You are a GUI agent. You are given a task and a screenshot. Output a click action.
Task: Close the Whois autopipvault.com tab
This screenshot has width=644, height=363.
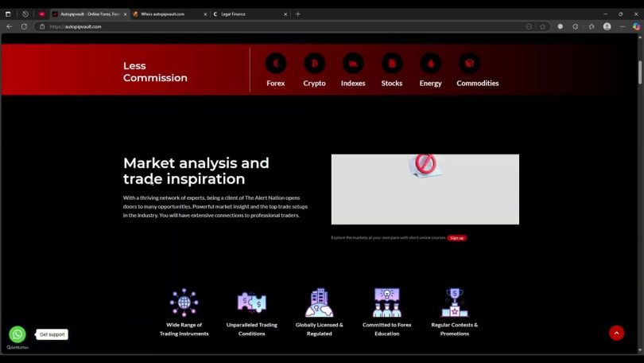point(205,14)
